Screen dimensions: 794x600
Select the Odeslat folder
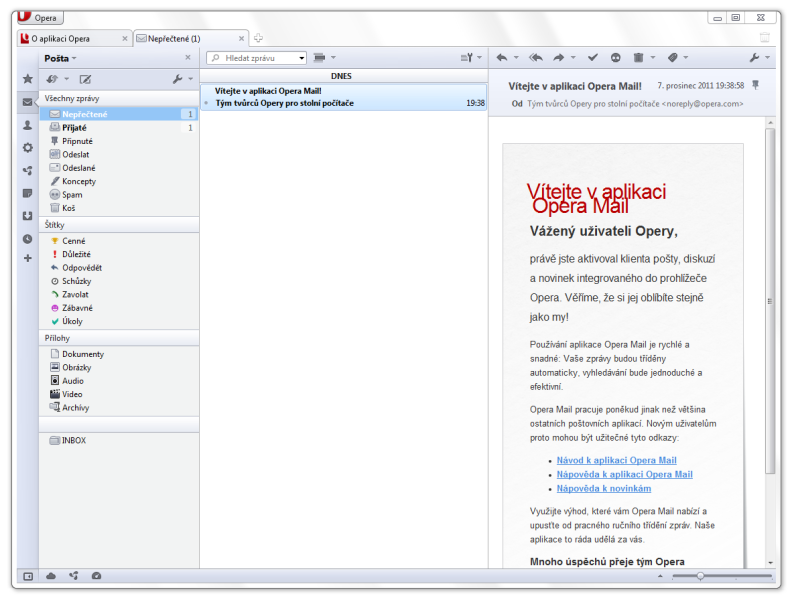[x=120, y=154]
